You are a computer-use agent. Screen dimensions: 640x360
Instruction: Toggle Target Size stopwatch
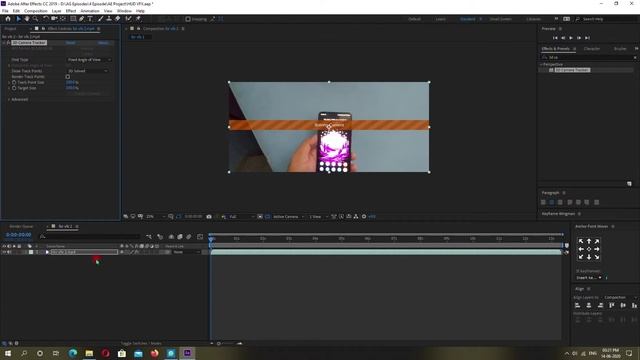click(x=14, y=88)
